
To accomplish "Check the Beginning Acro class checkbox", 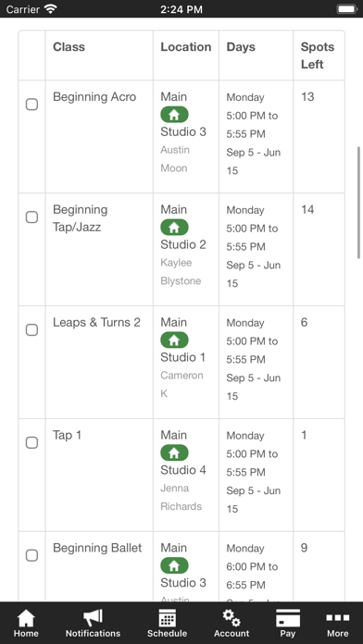I will pyautogui.click(x=31, y=105).
